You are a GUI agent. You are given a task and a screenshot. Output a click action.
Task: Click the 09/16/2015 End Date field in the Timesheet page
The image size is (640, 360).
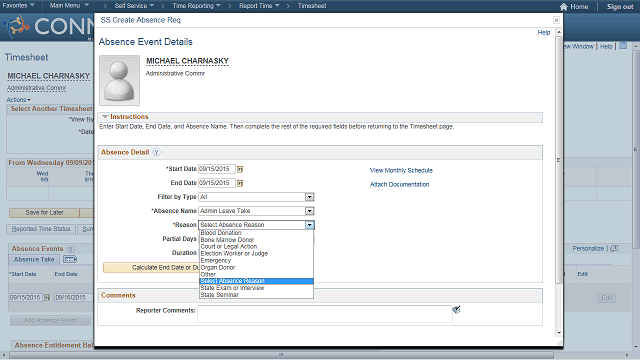[x=74, y=298]
